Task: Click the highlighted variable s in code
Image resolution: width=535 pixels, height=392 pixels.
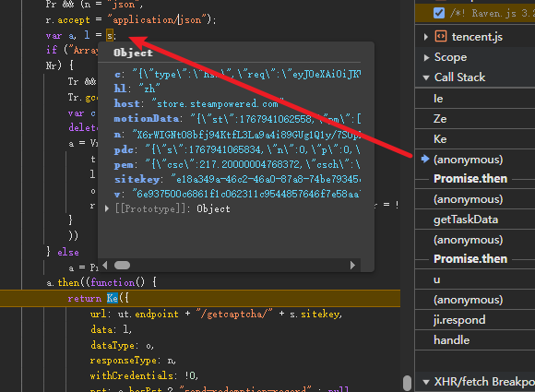Action: pyautogui.click(x=110, y=35)
